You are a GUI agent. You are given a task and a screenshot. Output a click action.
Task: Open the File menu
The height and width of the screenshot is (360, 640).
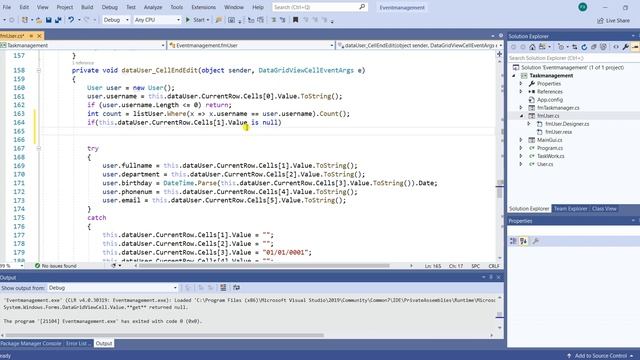click(x=7, y=7)
